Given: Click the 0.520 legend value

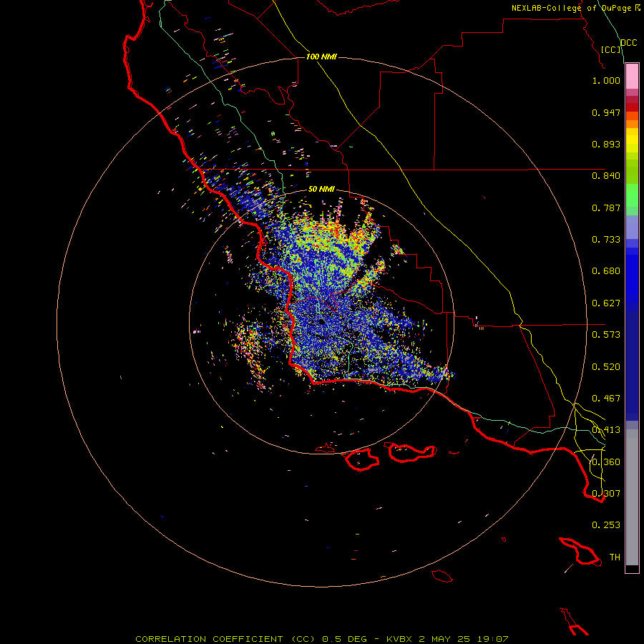Looking at the screenshot, I should tap(606, 367).
